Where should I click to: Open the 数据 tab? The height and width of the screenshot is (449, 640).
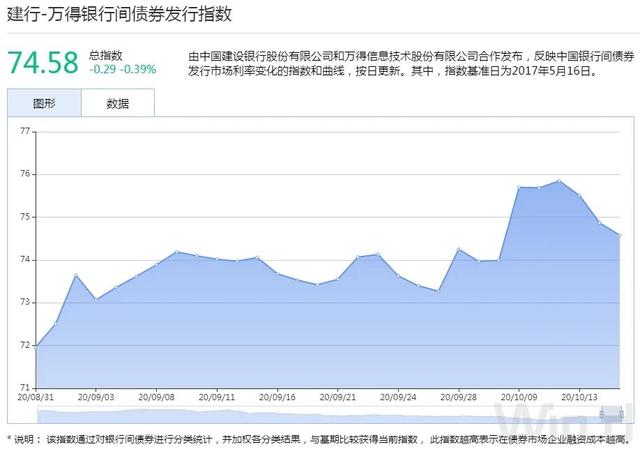(118, 103)
